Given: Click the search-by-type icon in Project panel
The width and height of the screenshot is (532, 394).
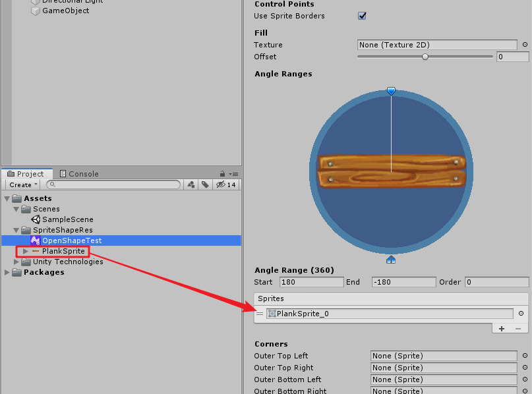Looking at the screenshot, I should (192, 184).
